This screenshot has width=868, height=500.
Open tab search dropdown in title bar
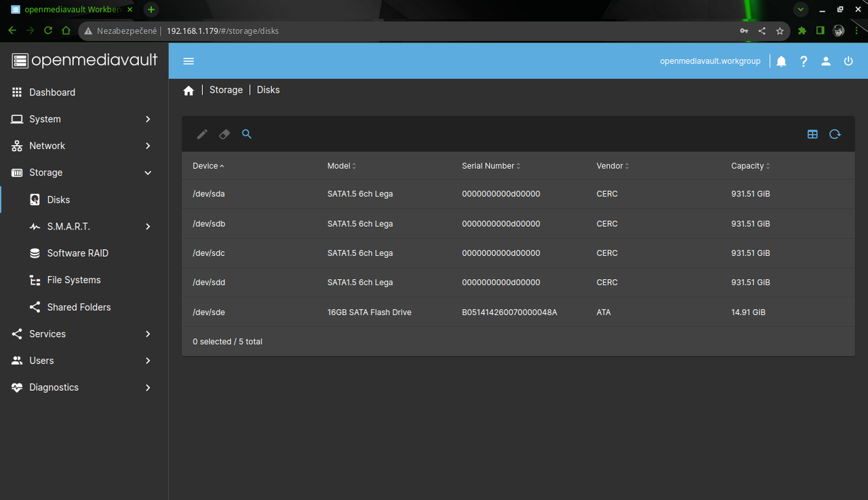(801, 9)
